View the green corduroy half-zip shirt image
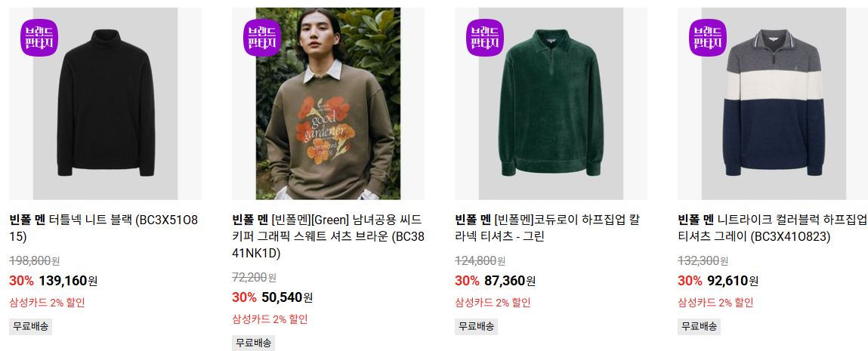This screenshot has width=868, height=351. (x=551, y=103)
